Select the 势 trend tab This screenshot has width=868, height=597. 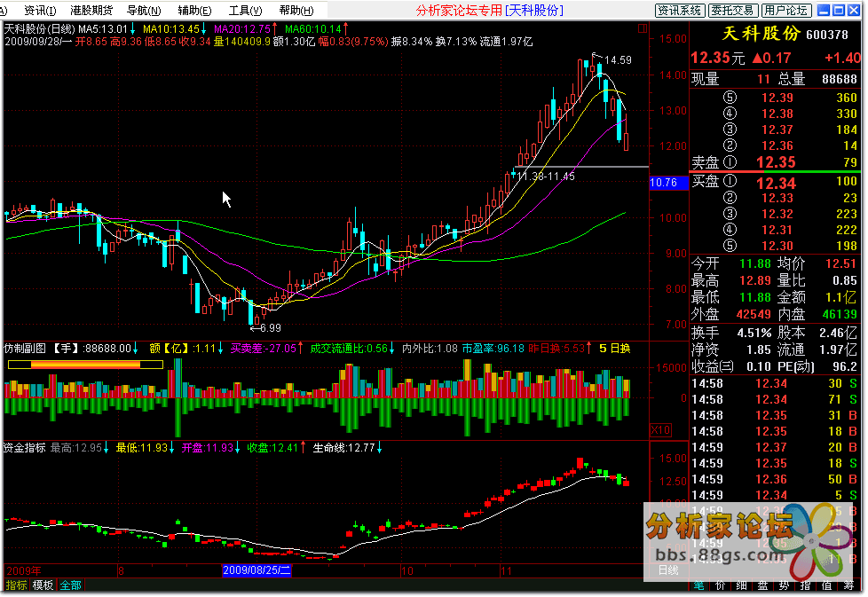[784, 585]
